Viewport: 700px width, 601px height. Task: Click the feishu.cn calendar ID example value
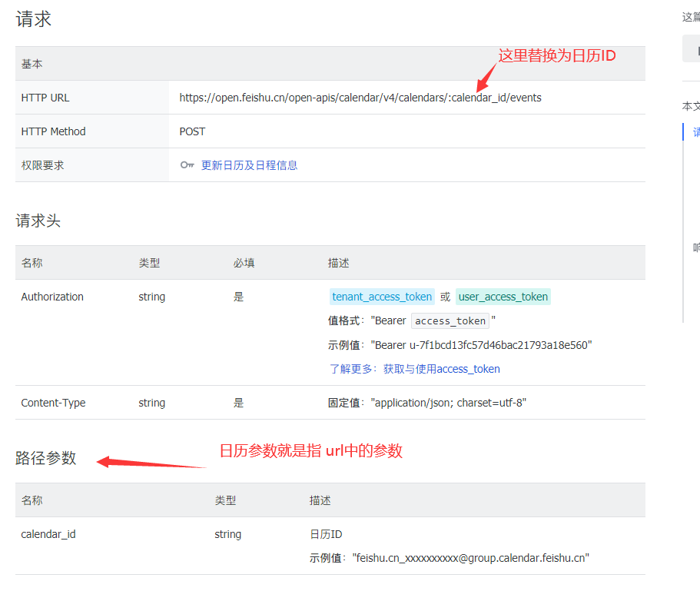tap(470, 558)
